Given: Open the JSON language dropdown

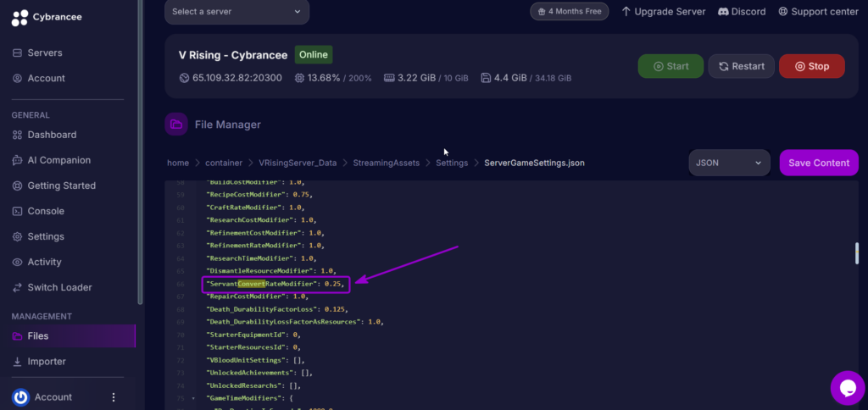Looking at the screenshot, I should point(729,163).
